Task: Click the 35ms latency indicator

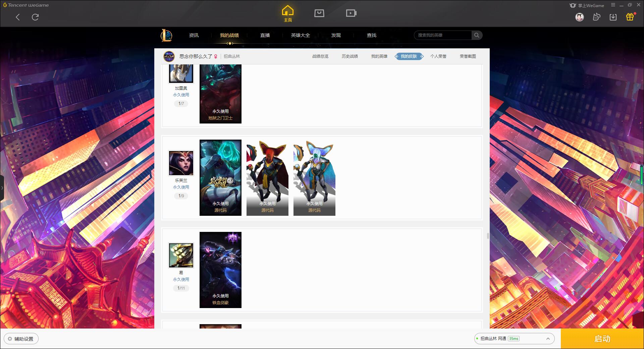Action: click(x=514, y=339)
